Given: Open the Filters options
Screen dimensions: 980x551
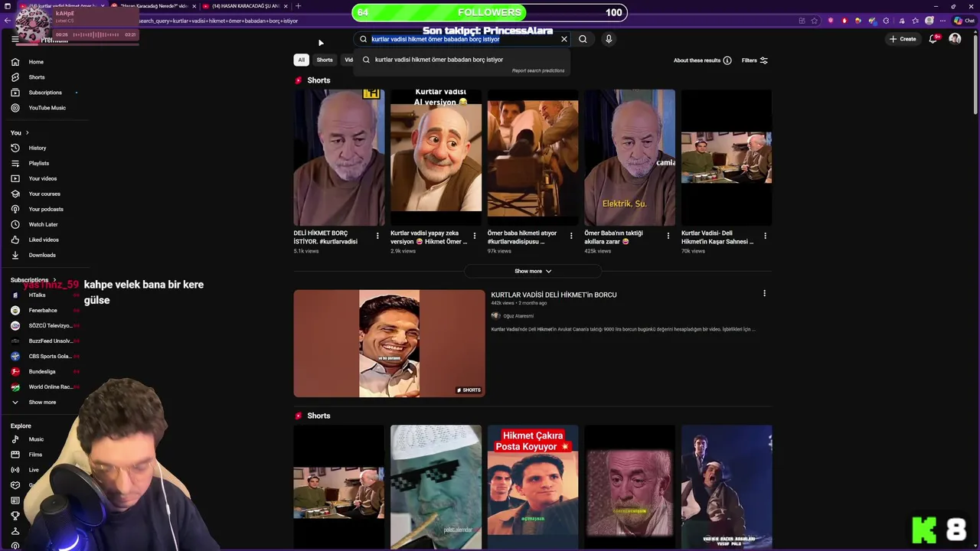Looking at the screenshot, I should (755, 60).
